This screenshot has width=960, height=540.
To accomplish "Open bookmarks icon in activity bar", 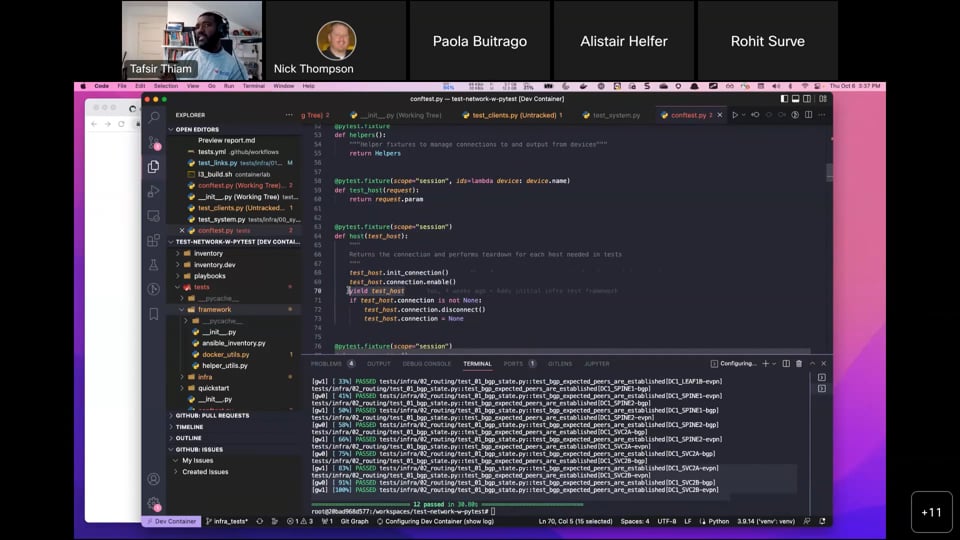I will [x=154, y=313].
